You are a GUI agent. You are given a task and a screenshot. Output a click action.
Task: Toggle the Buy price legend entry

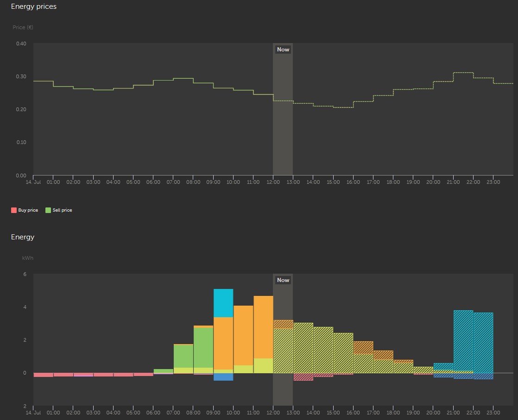[x=29, y=210]
